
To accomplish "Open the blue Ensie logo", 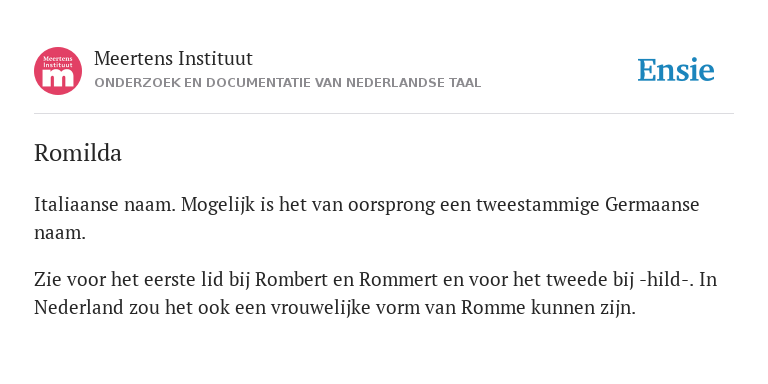I will 675,70.
